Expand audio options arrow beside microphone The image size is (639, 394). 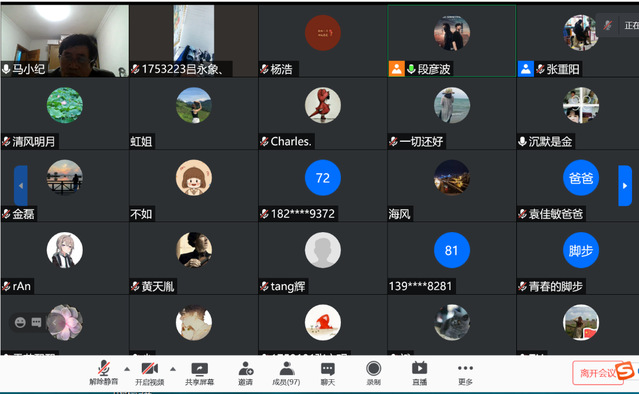[127, 369]
